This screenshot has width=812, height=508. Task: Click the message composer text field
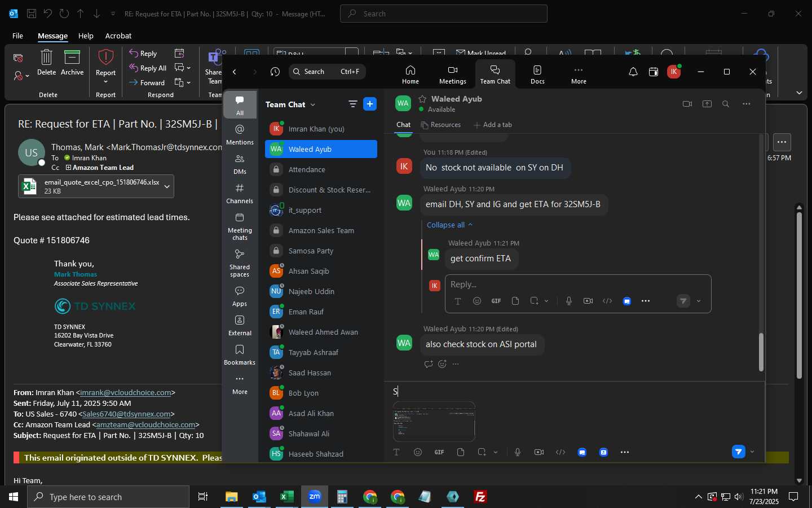(x=575, y=391)
